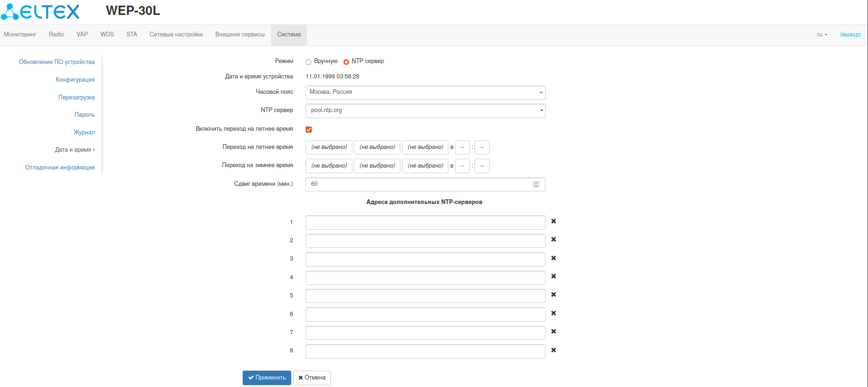Expand the NTP сервер pool.ntp.org combo box
The image size is (868, 387).
[541, 111]
